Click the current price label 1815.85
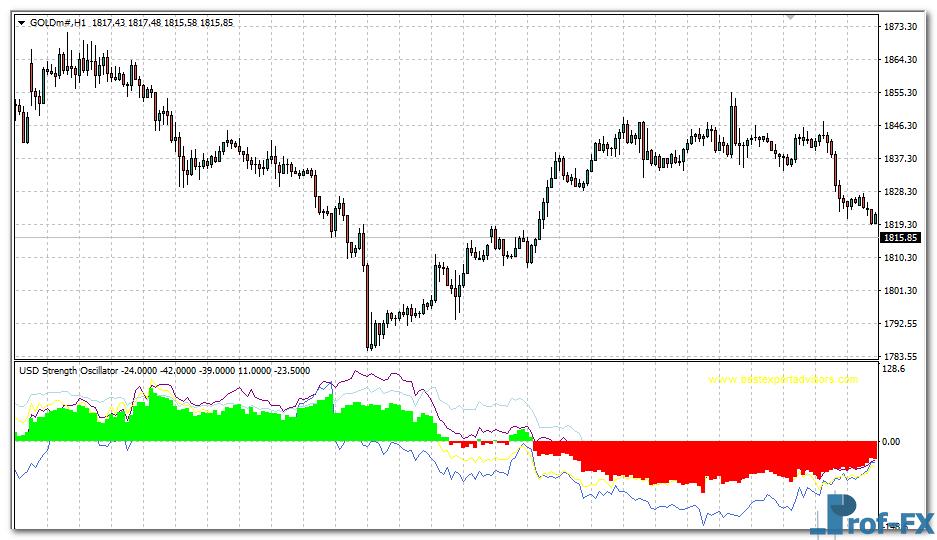This screenshot has width=937, height=540. point(900,238)
